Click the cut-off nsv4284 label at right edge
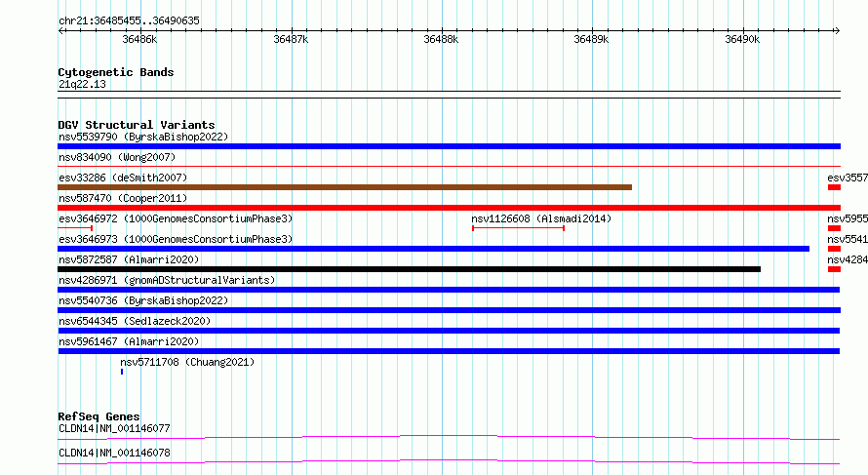The width and height of the screenshot is (868, 475). click(848, 259)
